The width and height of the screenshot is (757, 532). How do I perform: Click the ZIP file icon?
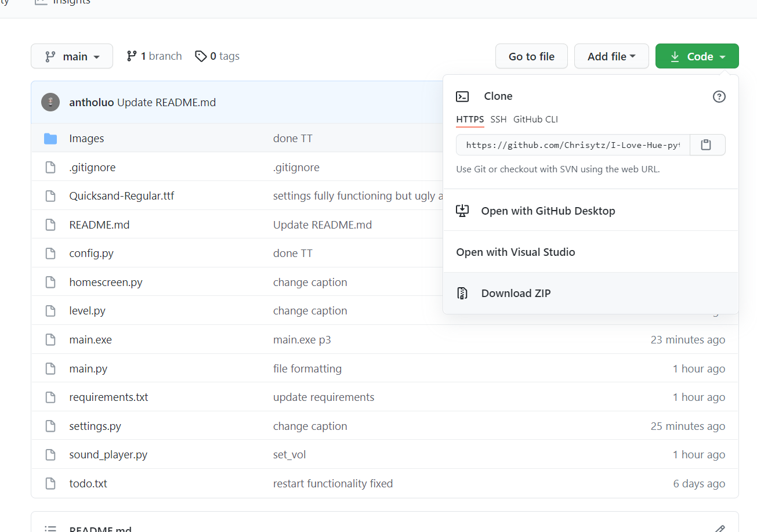pyautogui.click(x=462, y=293)
